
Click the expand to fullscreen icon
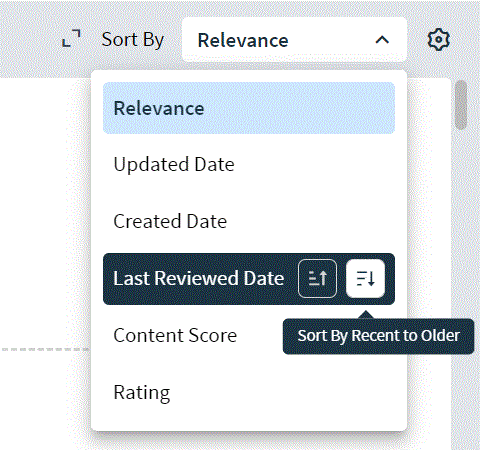point(71,38)
